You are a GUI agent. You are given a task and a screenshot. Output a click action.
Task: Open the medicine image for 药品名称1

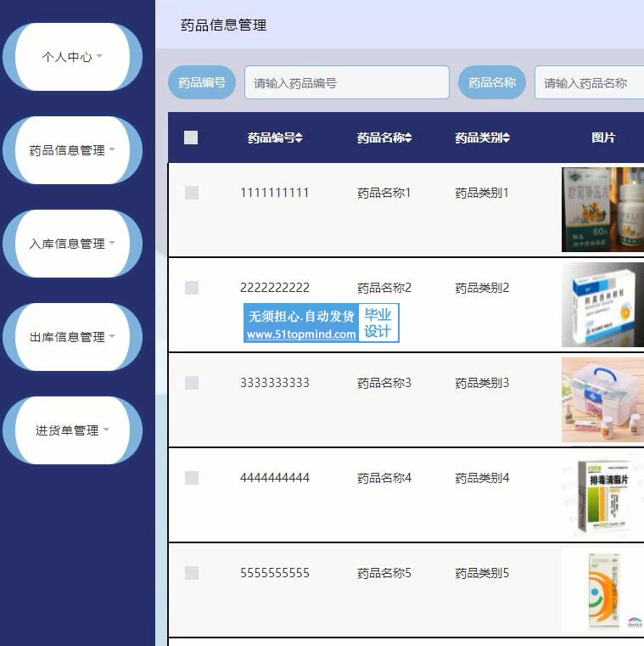point(602,210)
